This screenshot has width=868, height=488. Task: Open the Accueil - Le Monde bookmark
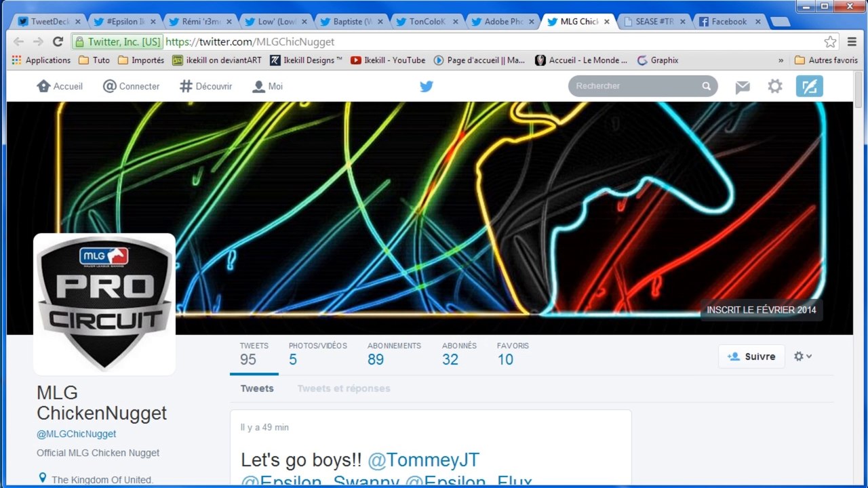tap(581, 60)
